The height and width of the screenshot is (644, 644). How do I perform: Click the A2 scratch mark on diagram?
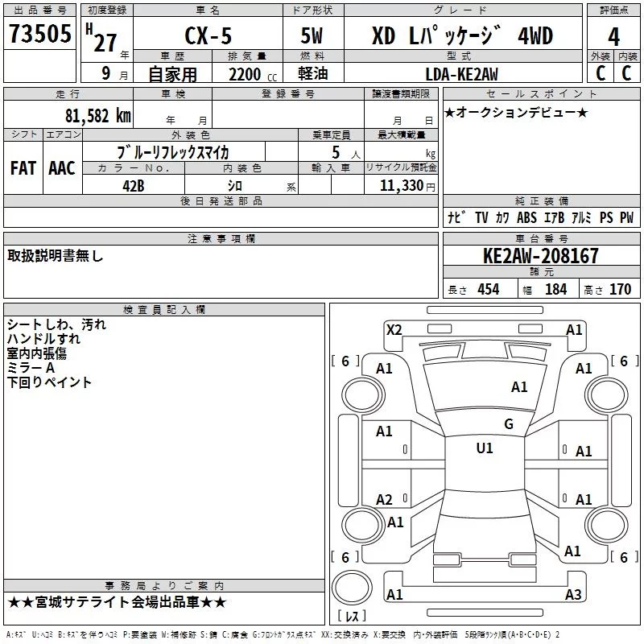(x=385, y=499)
